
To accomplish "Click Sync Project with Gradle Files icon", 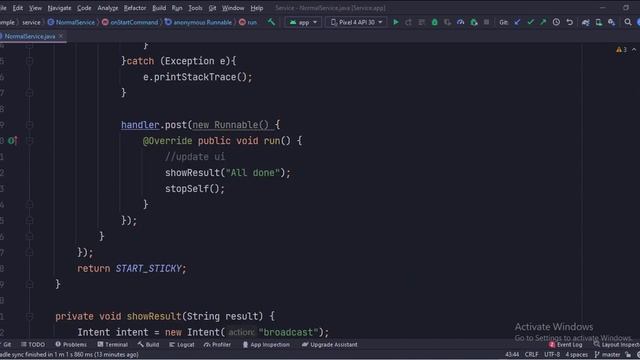I will tap(586, 22).
